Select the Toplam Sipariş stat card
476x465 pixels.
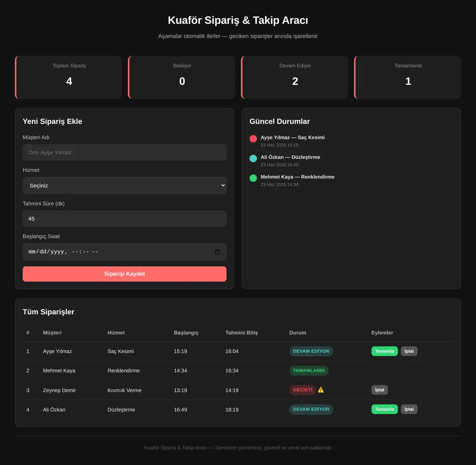[x=69, y=77]
